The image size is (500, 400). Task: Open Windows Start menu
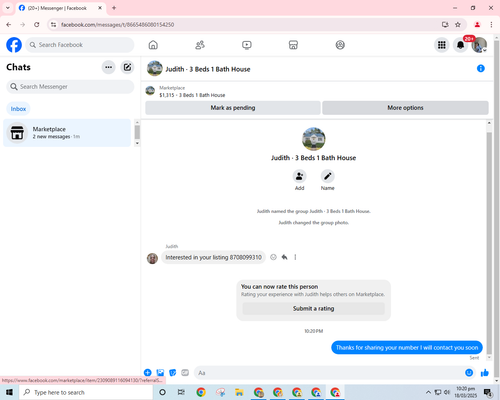coord(9,392)
